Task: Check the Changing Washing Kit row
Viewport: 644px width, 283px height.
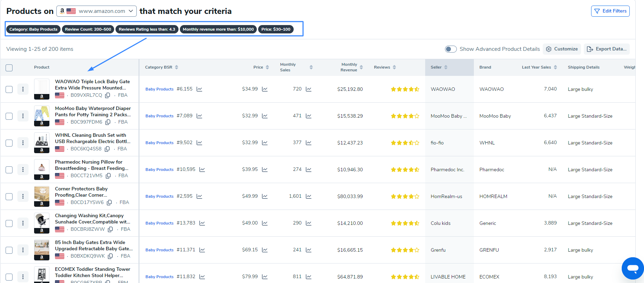Action: pos(9,223)
